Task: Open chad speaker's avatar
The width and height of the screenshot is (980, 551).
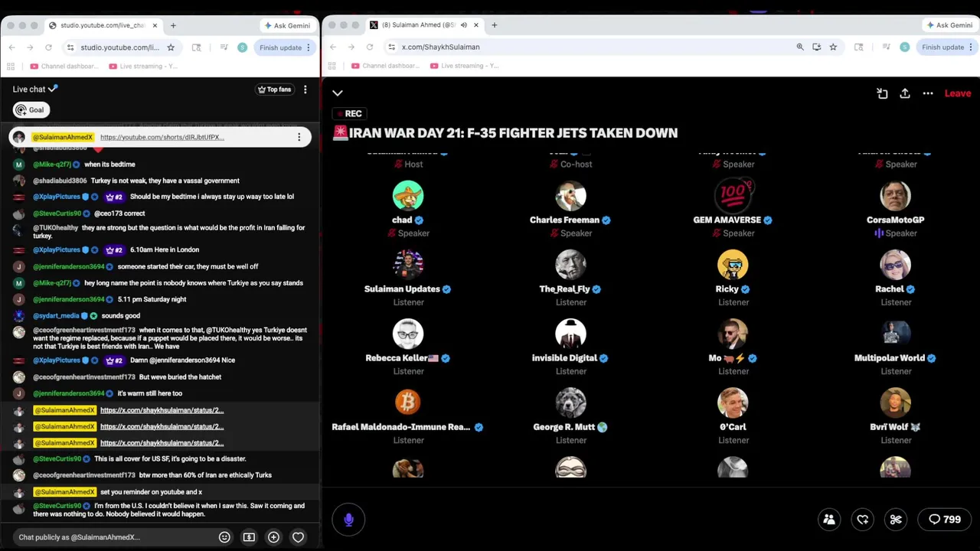Action: [408, 196]
